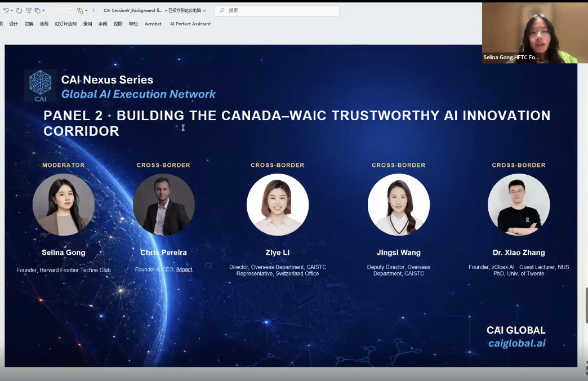Click Ziye Li's 'Director, Overseas Department' description
The width and height of the screenshot is (588, 381).
click(278, 271)
